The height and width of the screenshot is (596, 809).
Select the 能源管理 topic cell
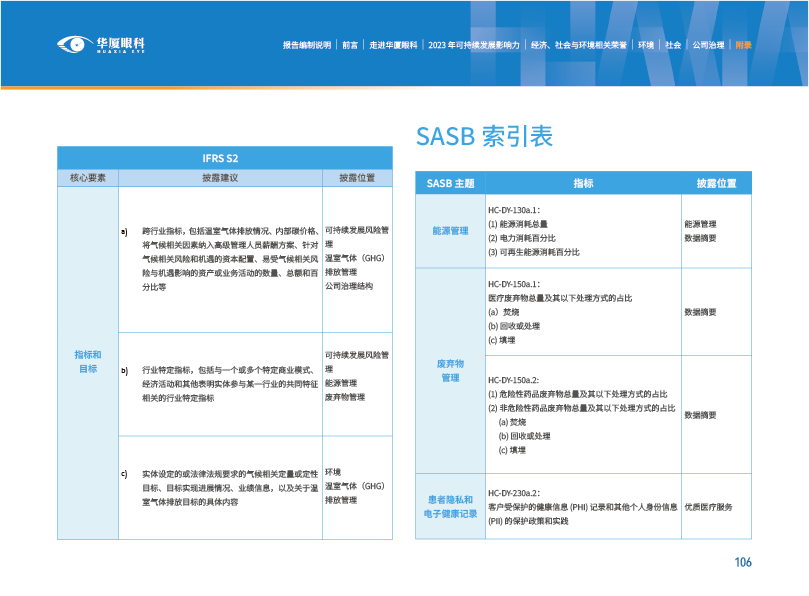click(450, 231)
